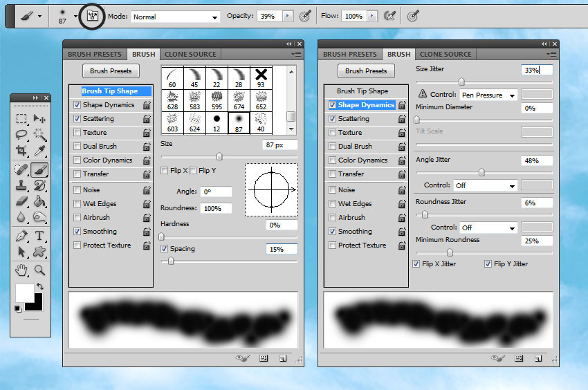Click Brush Presets button in left panel
The image size is (588, 390).
point(111,71)
